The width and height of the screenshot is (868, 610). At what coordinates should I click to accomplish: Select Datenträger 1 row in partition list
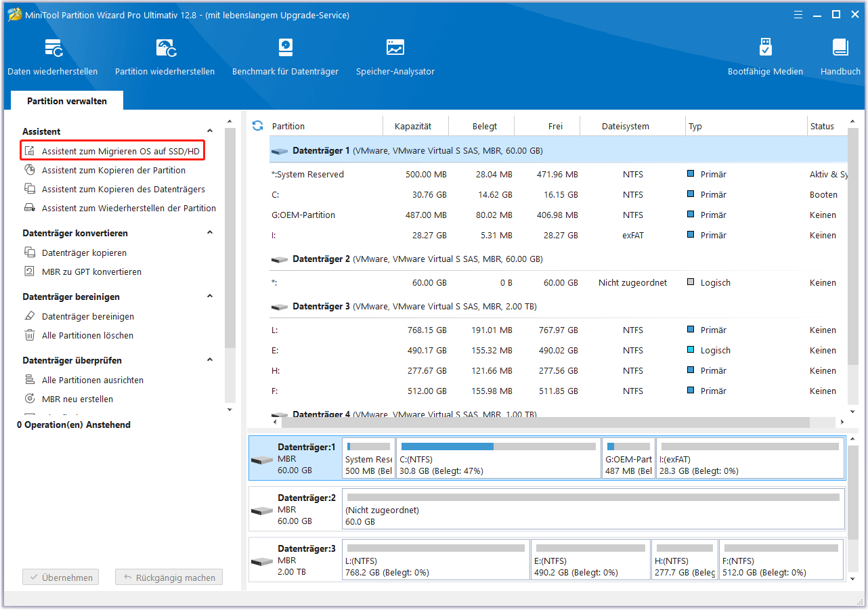tap(558, 151)
